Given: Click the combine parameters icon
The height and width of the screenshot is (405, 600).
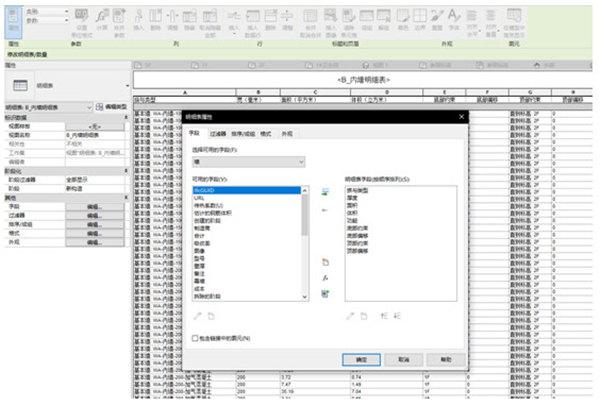Looking at the screenshot, I should pyautogui.click(x=325, y=293).
